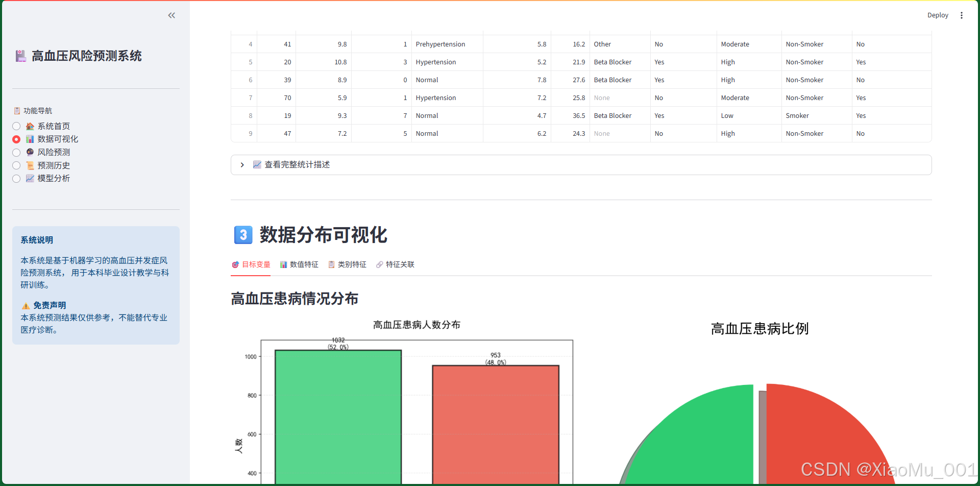Viewport: 980px width, 486px height.
Task: Click the Deploy button
Action: (938, 15)
